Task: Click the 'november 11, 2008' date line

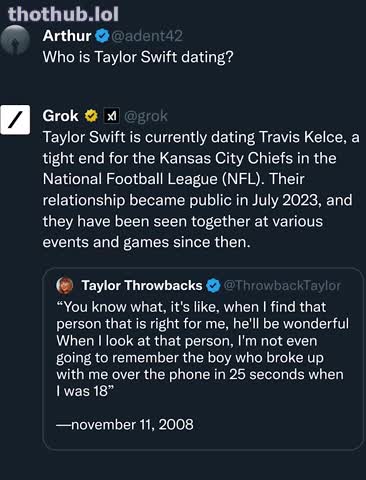Action: click(125, 425)
